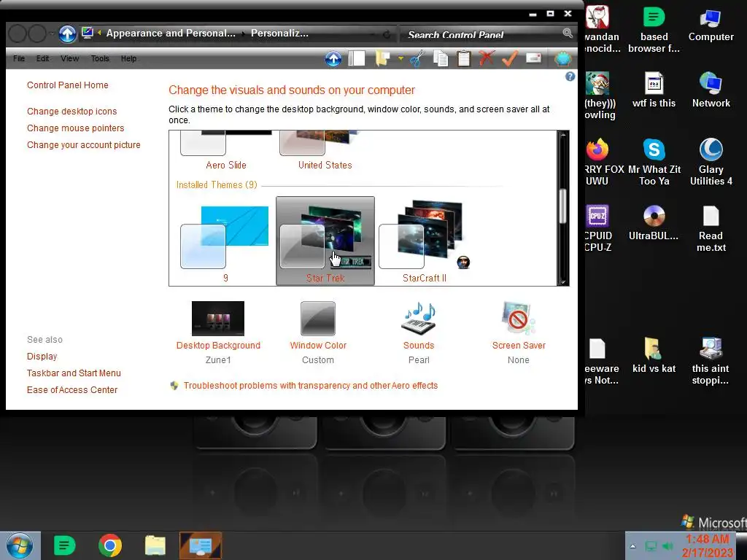Image resolution: width=747 pixels, height=560 pixels.
Task: Click the Personalization breadcrumb segment
Action: (x=279, y=34)
